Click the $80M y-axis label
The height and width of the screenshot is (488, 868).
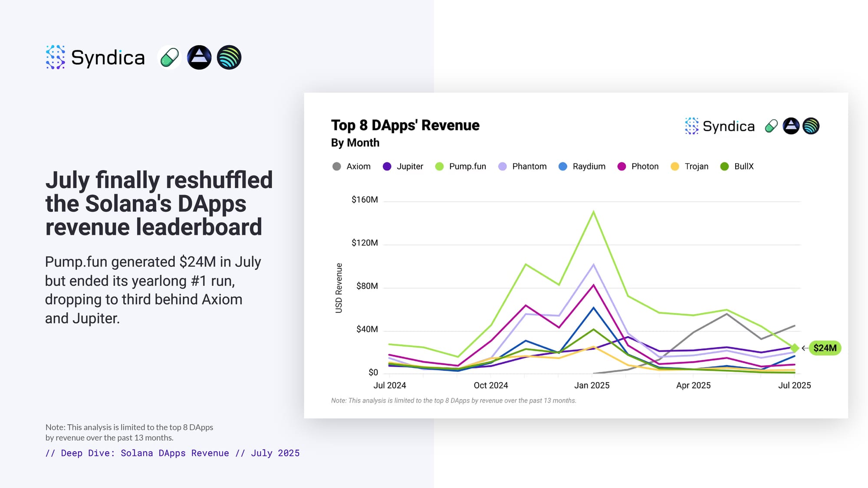point(367,286)
